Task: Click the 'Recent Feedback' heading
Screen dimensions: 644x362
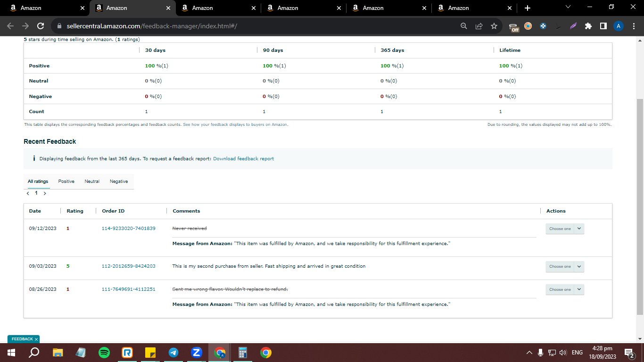Action: tap(50, 141)
